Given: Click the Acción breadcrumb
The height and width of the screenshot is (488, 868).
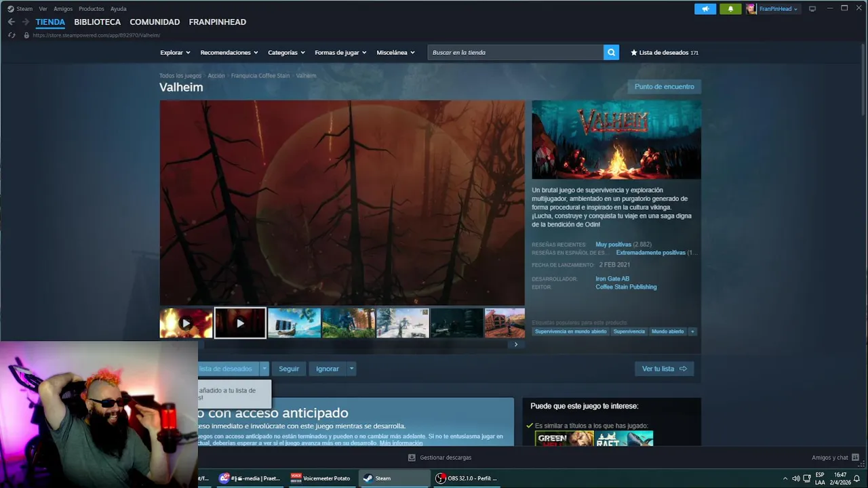Looking at the screenshot, I should (x=216, y=76).
